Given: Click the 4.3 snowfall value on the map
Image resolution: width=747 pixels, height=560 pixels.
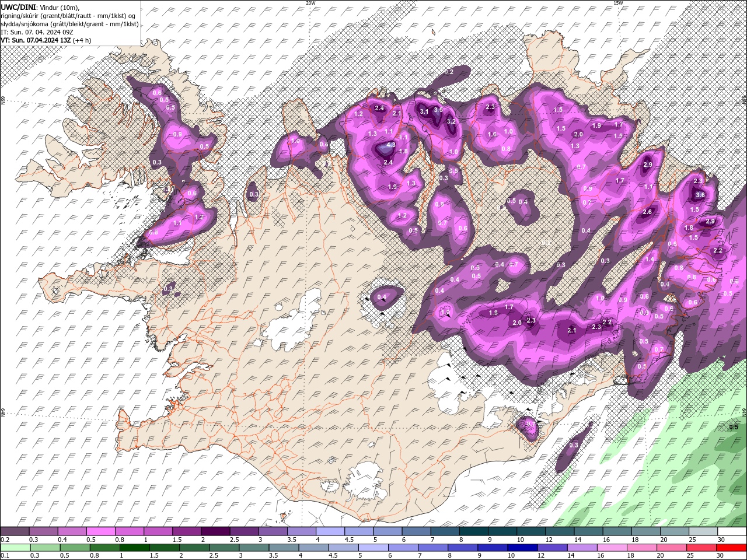Looking at the screenshot, I should coord(392,145).
